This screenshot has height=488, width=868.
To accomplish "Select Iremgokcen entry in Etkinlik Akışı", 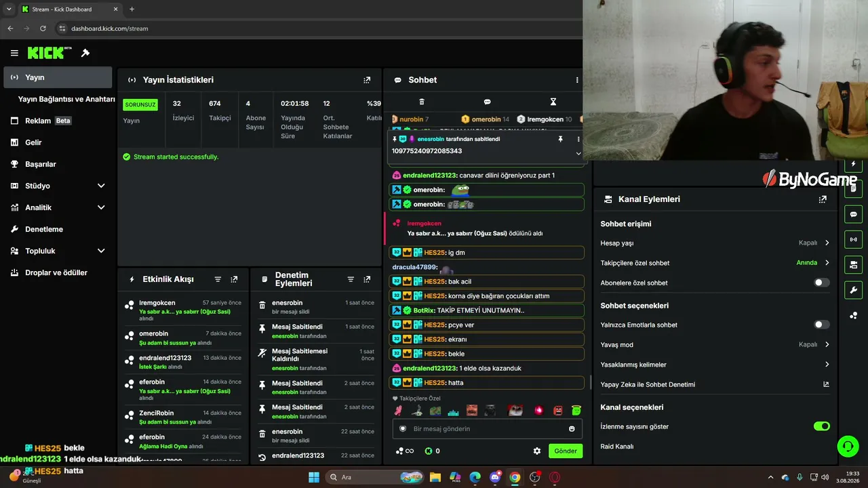I will point(182,310).
